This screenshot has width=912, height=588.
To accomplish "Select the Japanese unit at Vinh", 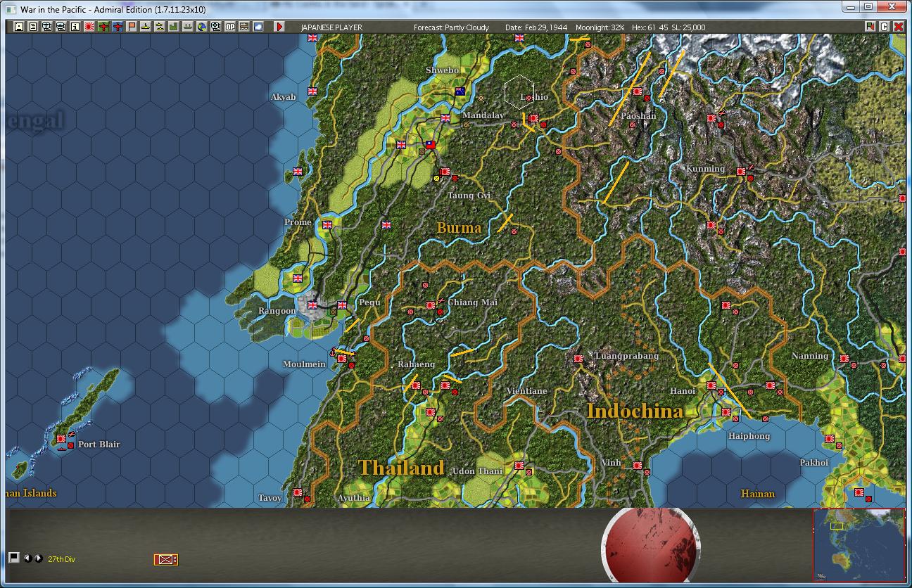I will coord(637,466).
